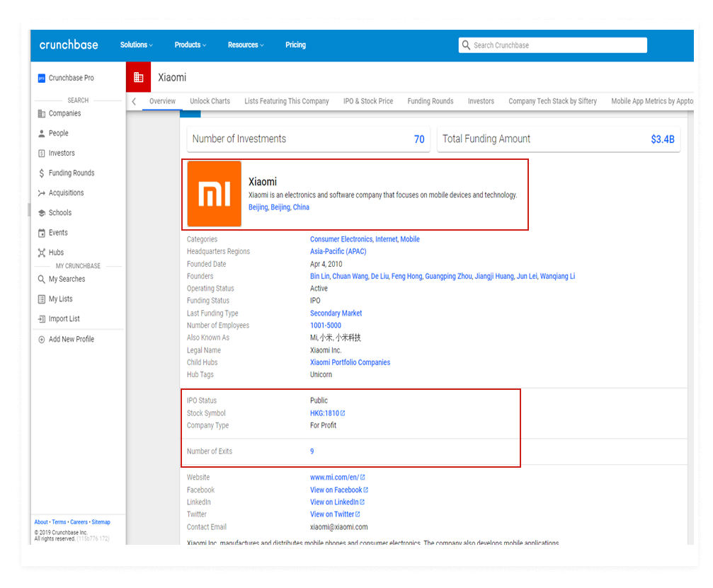The width and height of the screenshot is (713, 588).
Task: Open the Beijing, Beijing, China location link
Action: point(279,207)
